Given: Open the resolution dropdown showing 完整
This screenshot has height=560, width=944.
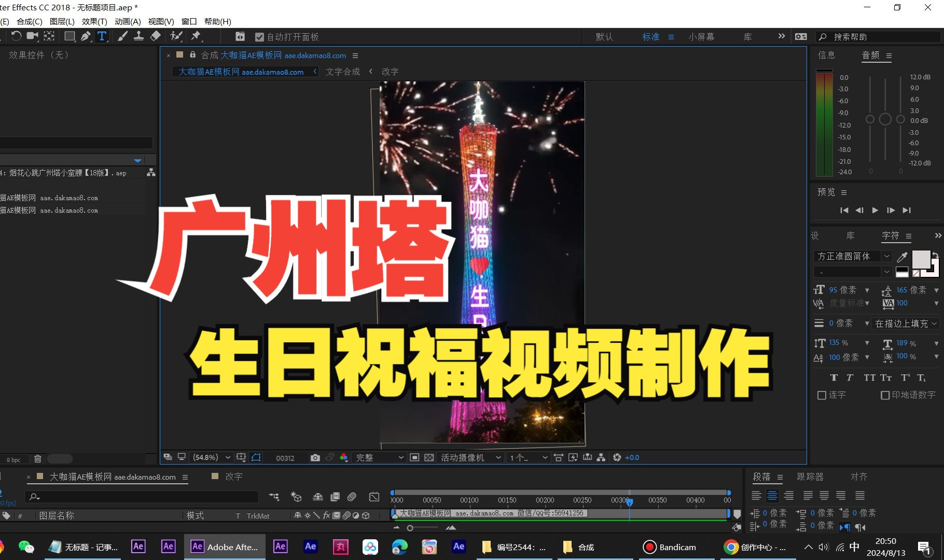Looking at the screenshot, I should click(379, 457).
